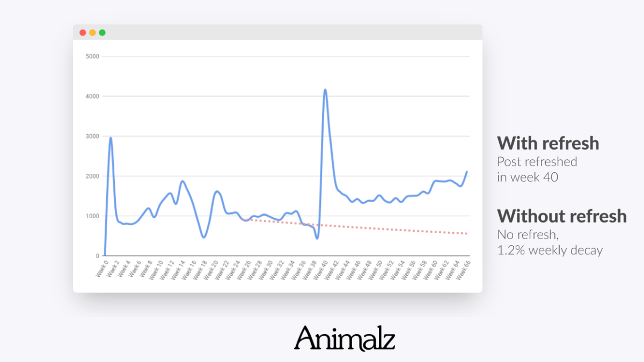The height and width of the screenshot is (362, 644).
Task: Click the Week 20 x-axis label
Action: click(210, 270)
